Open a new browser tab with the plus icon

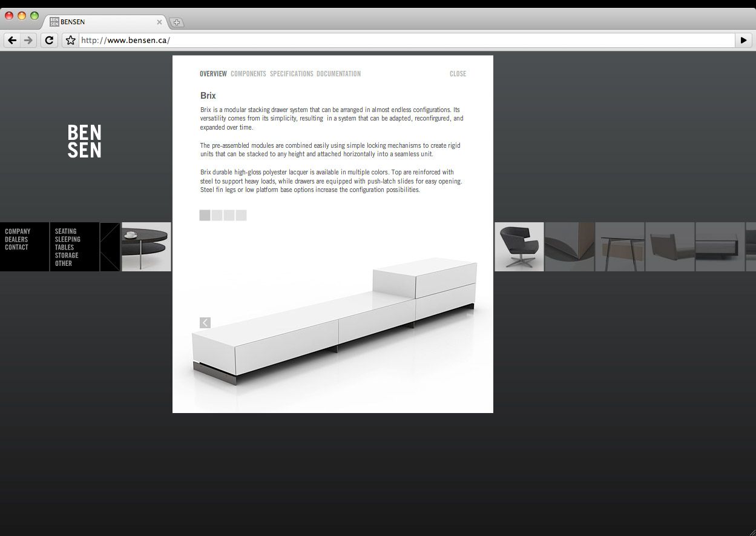[x=176, y=22]
